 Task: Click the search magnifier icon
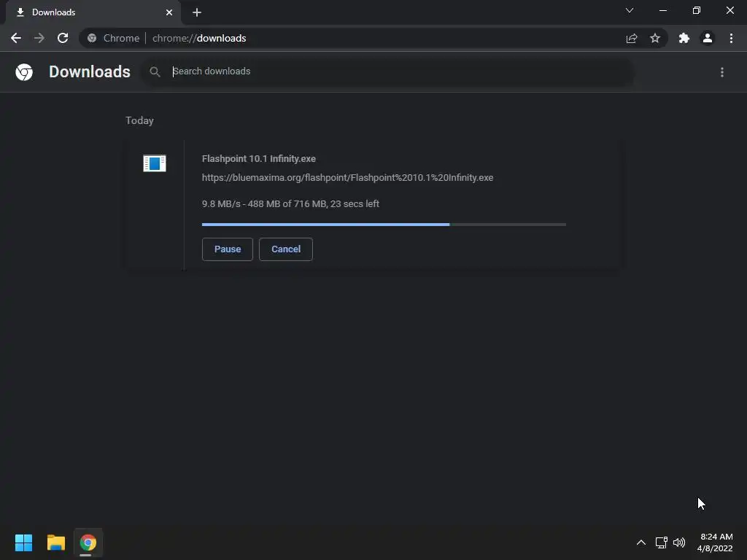(155, 72)
